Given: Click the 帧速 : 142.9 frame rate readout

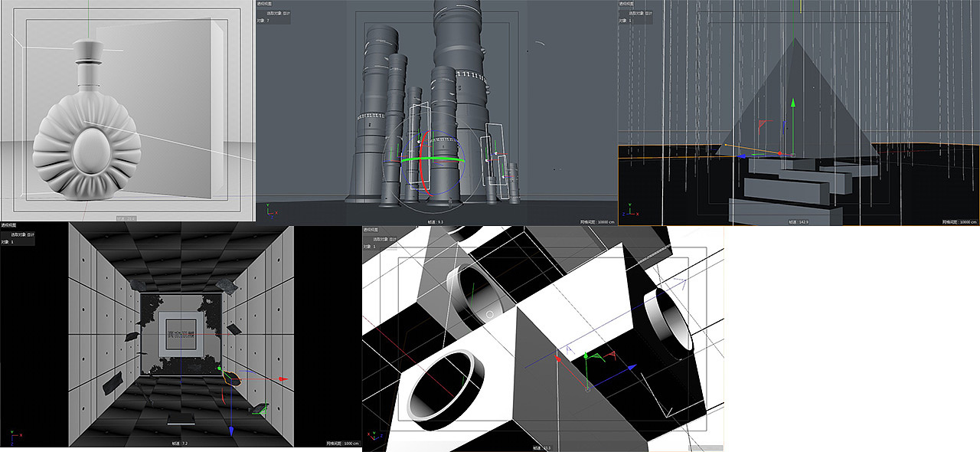Looking at the screenshot, I should coord(799,222).
